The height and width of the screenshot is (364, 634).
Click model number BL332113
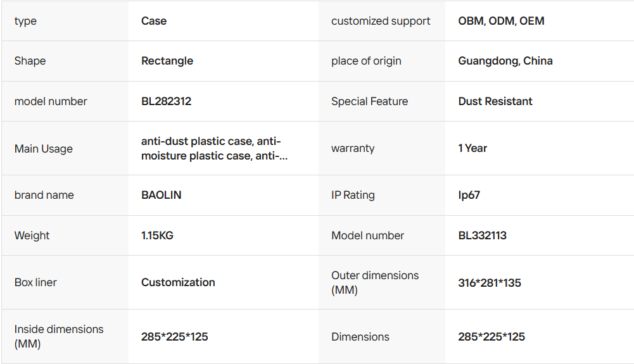(x=482, y=235)
